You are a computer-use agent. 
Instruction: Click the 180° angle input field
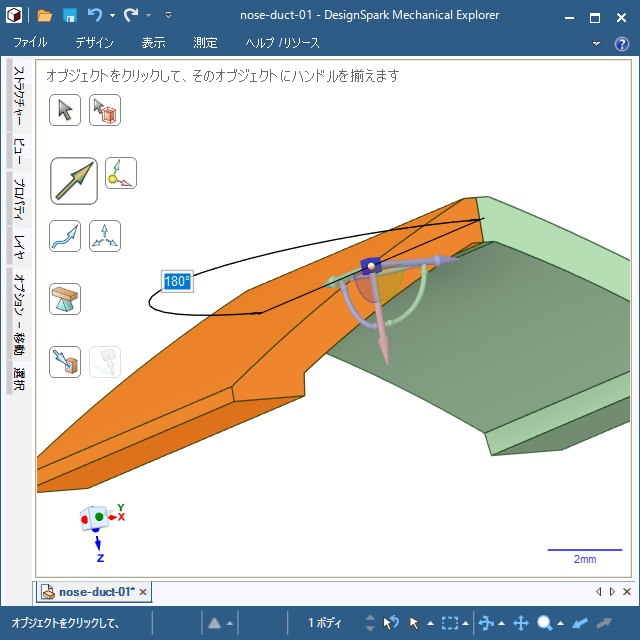pos(177,282)
